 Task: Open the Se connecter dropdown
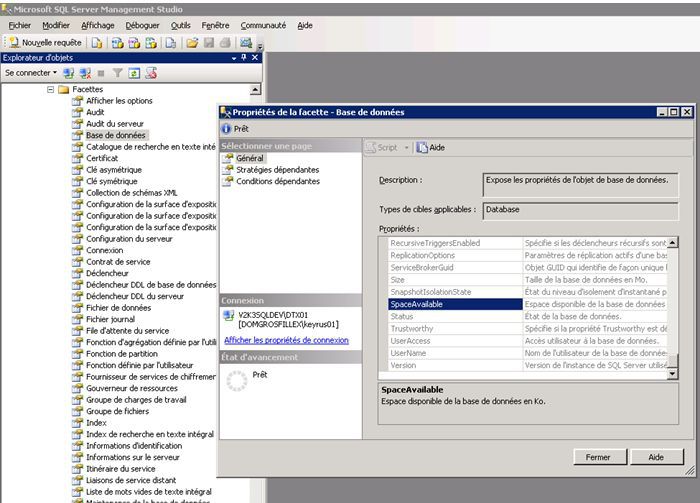[x=31, y=73]
